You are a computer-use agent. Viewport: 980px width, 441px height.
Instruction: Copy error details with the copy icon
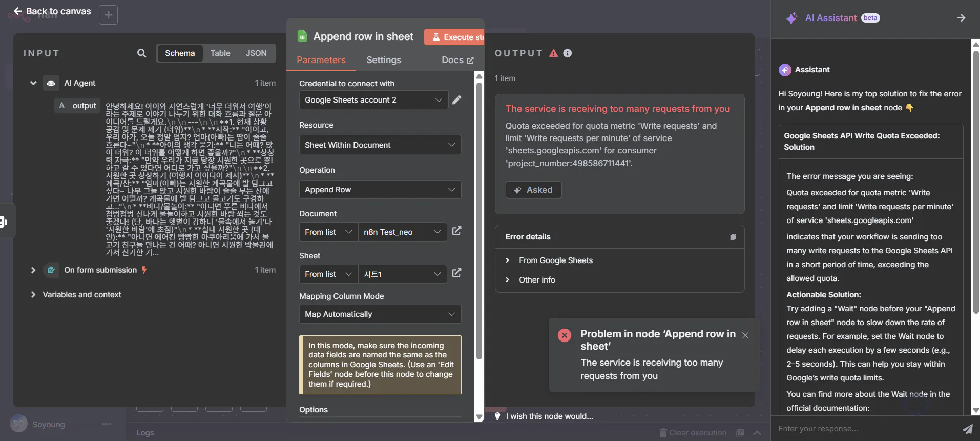[x=733, y=237]
